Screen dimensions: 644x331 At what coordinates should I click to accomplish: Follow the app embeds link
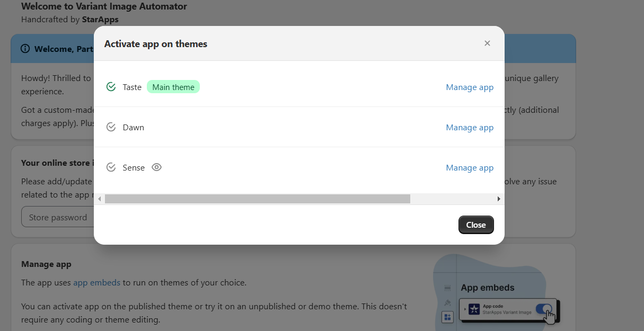point(96,283)
